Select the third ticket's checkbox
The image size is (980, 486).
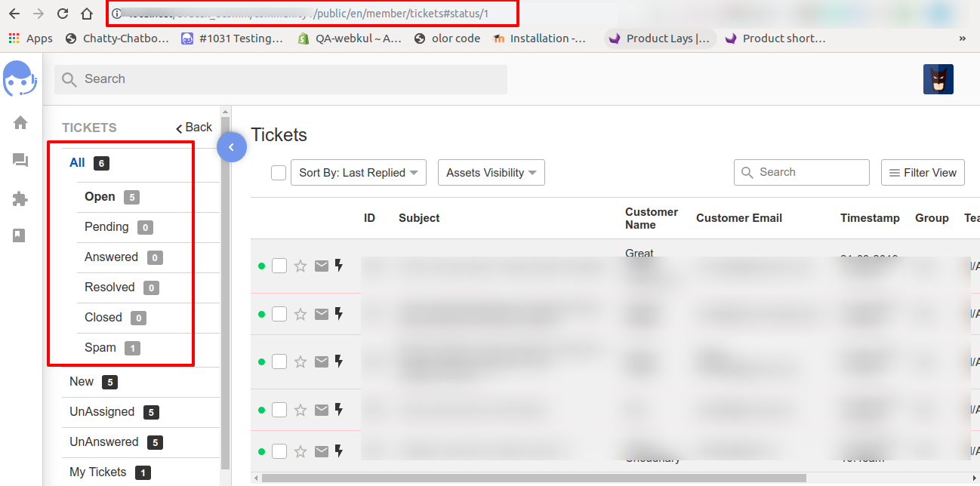279,361
